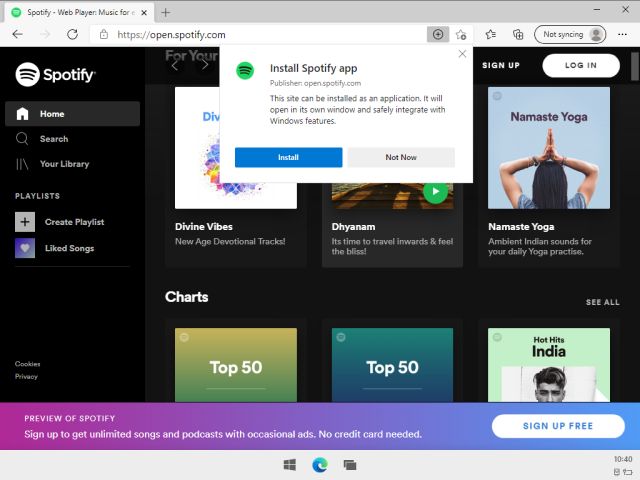Image resolution: width=640 pixels, height=480 pixels.
Task: Select Create Playlist label
Action: 74,222
